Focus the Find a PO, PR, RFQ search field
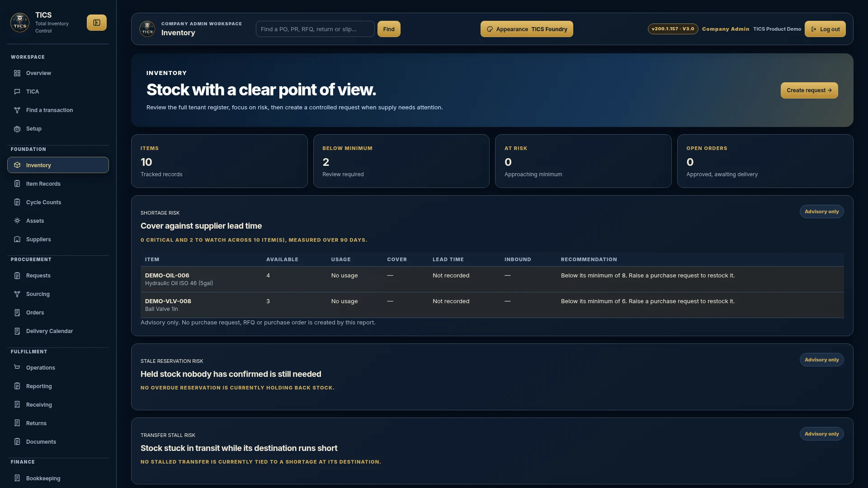Viewport: 868px width, 488px height. click(315, 29)
